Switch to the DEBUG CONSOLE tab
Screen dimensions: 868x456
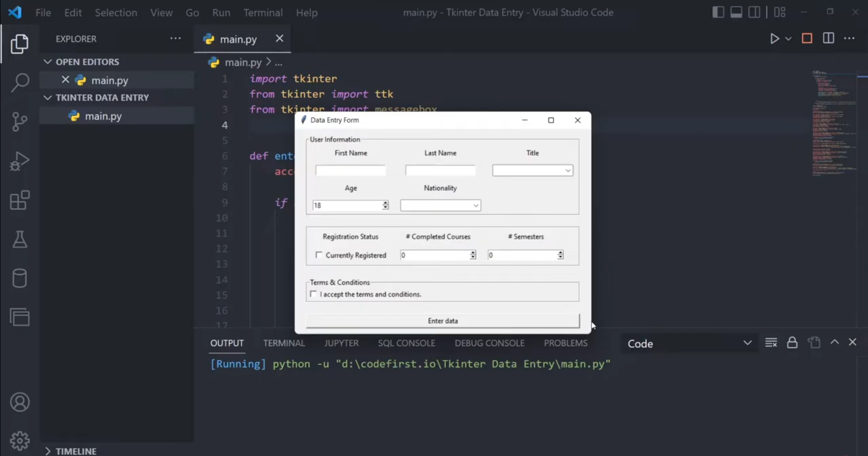point(489,343)
